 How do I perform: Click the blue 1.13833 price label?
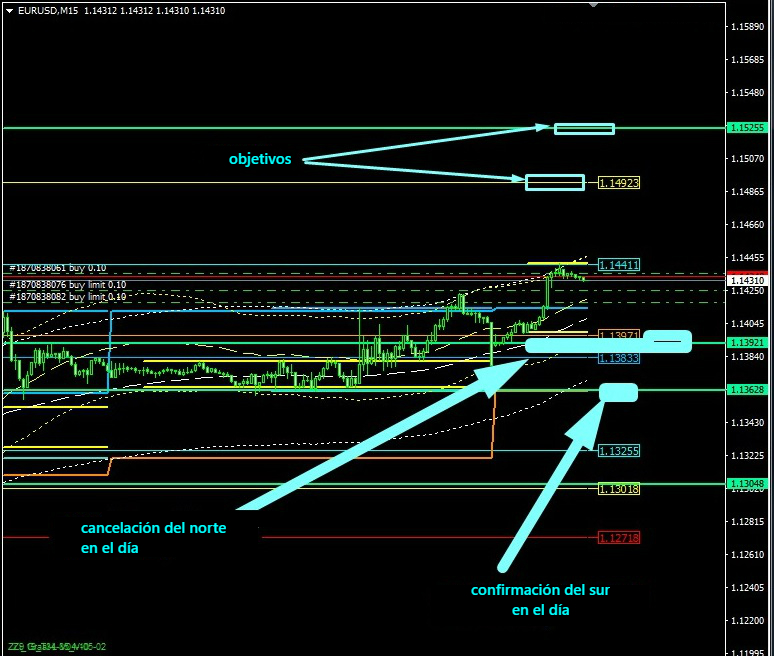(x=619, y=358)
